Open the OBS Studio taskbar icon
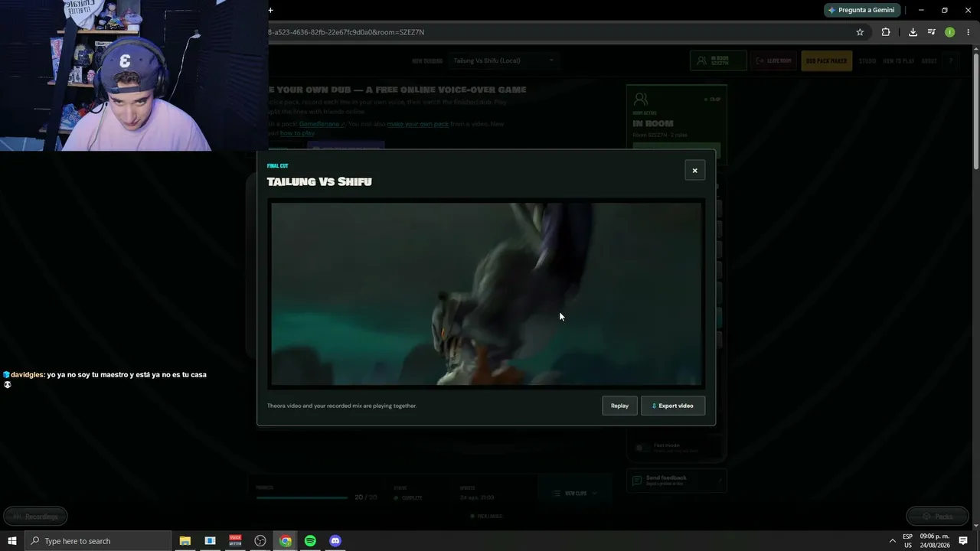 point(260,541)
